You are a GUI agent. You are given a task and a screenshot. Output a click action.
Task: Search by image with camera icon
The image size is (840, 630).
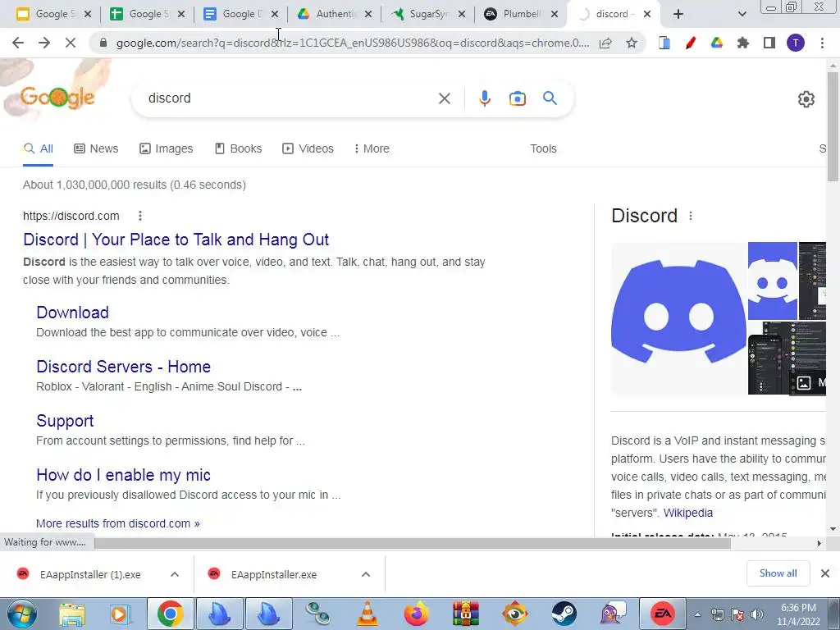[x=517, y=98]
